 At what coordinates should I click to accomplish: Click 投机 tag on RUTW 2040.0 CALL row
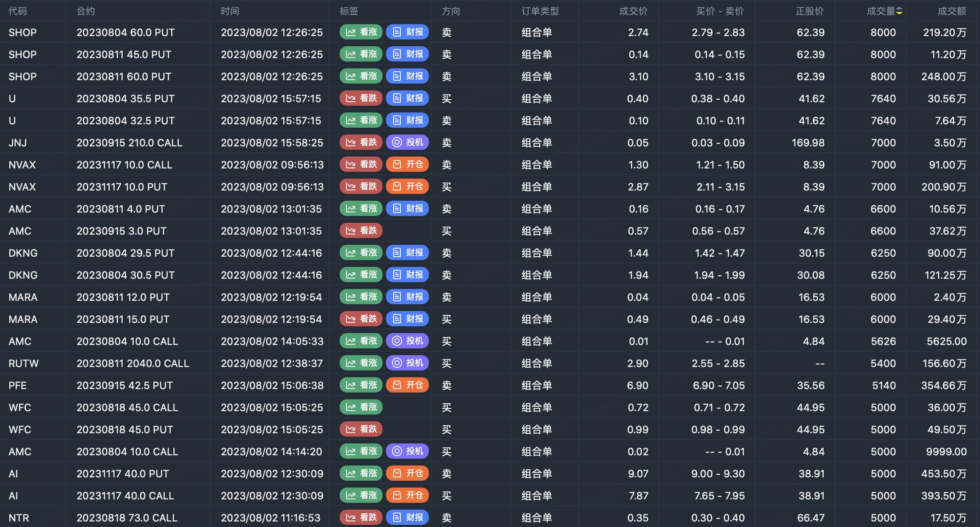[408, 363]
